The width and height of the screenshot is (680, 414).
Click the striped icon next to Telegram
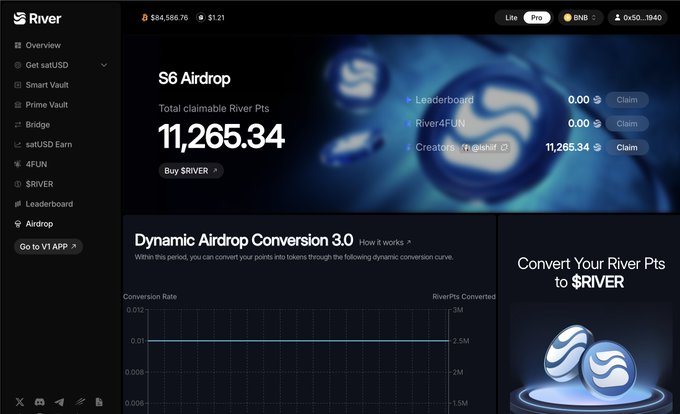coord(79,402)
